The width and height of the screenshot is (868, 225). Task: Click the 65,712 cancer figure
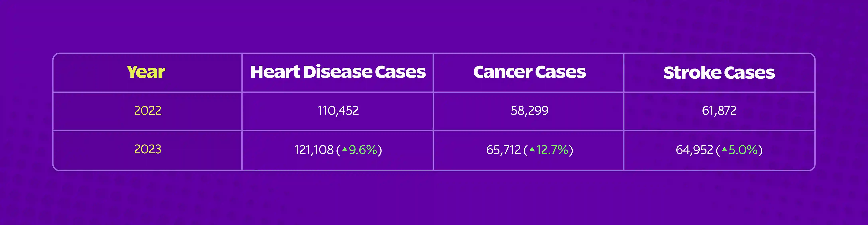click(503, 150)
